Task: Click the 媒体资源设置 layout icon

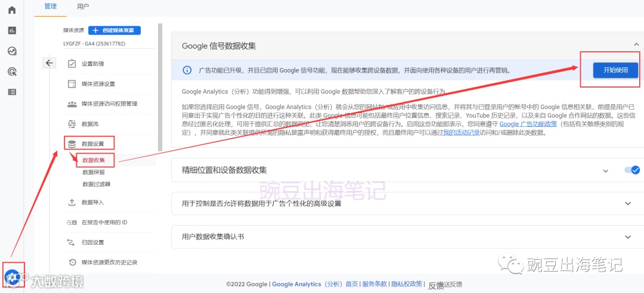Action: click(x=72, y=84)
